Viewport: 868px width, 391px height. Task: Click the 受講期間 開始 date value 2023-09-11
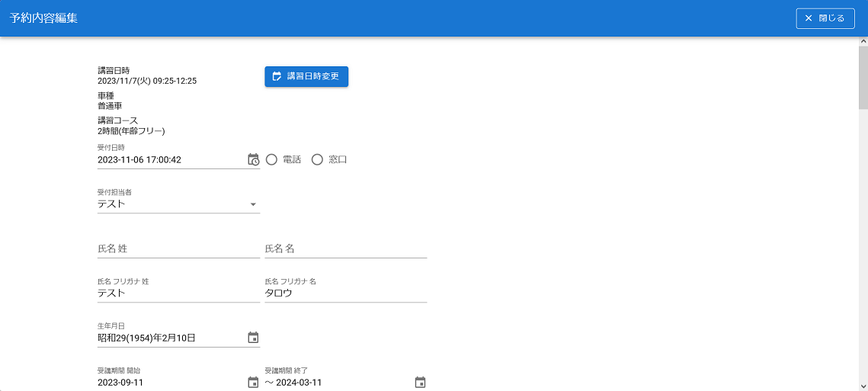coord(168,383)
